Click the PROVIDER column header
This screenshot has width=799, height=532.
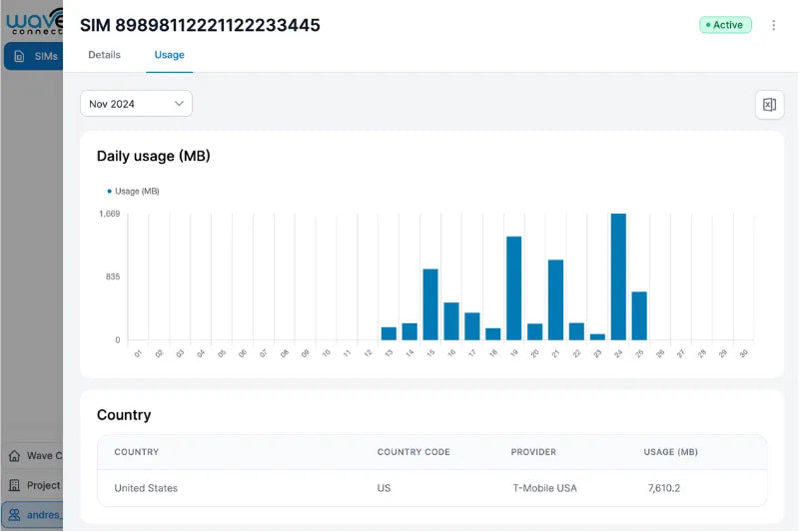tap(533, 452)
